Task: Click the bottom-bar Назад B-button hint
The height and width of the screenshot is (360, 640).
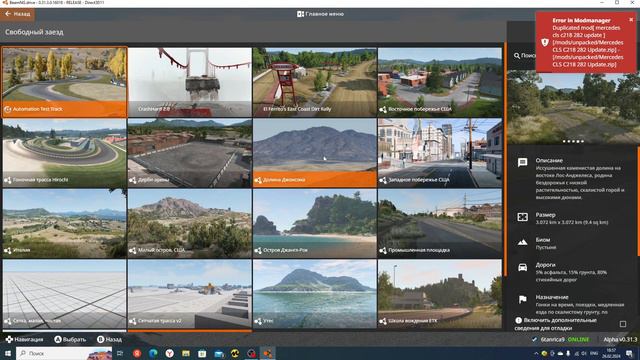Action: [109, 340]
